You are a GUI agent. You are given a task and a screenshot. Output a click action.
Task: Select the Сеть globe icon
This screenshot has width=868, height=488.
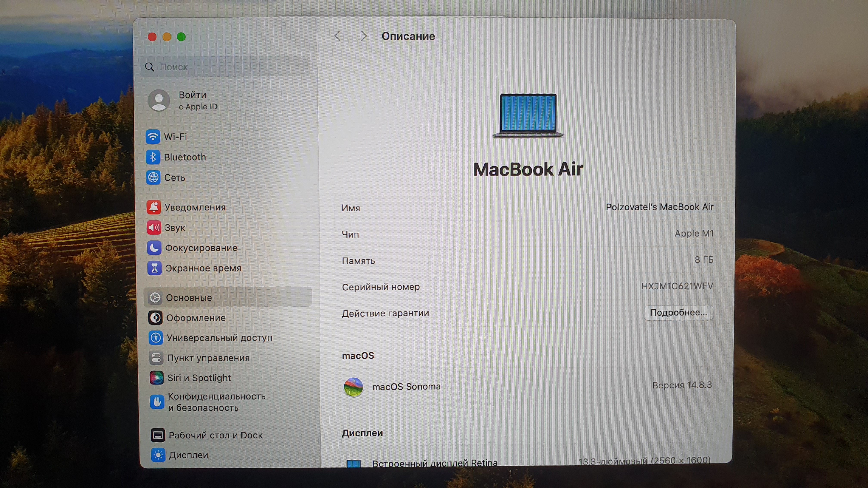pos(153,178)
